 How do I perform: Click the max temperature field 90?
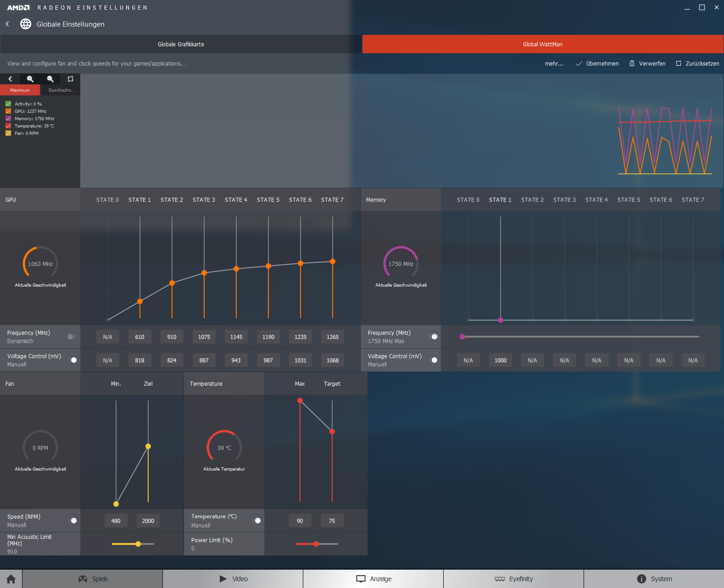click(x=300, y=521)
